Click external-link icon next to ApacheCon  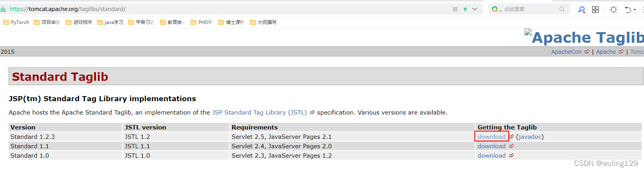click(x=587, y=51)
